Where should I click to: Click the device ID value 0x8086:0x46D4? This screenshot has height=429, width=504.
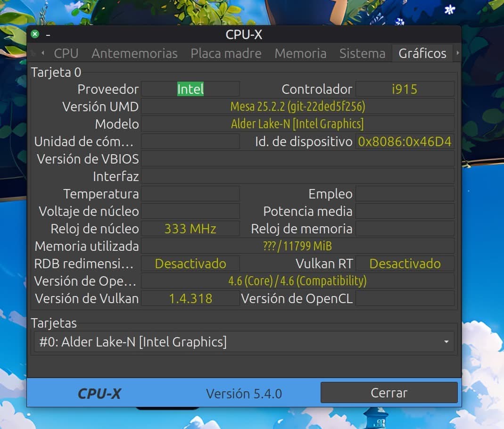(x=405, y=141)
